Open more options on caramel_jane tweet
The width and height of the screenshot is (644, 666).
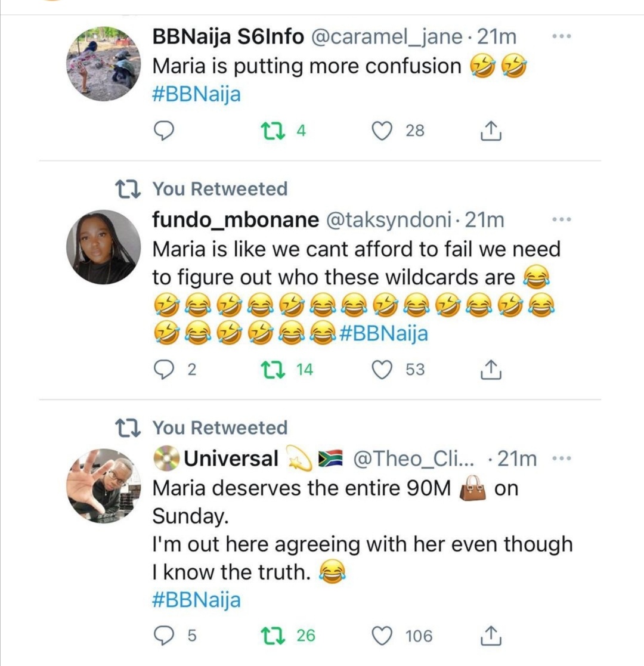561,36
